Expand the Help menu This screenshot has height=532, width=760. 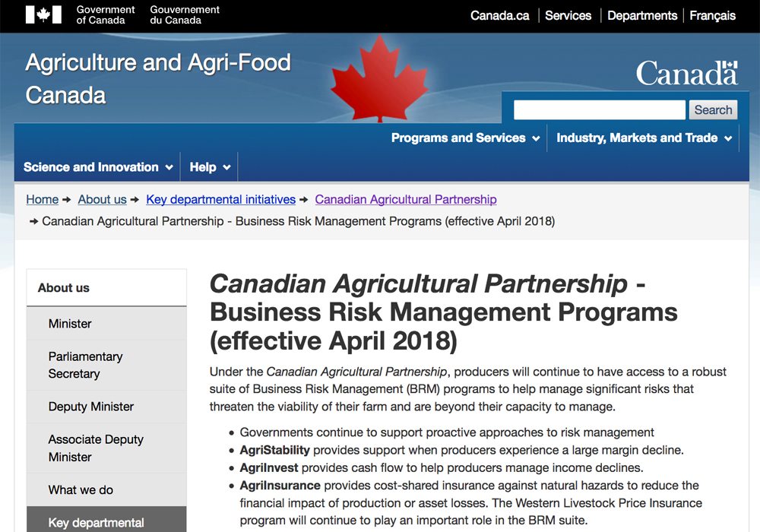pos(210,167)
